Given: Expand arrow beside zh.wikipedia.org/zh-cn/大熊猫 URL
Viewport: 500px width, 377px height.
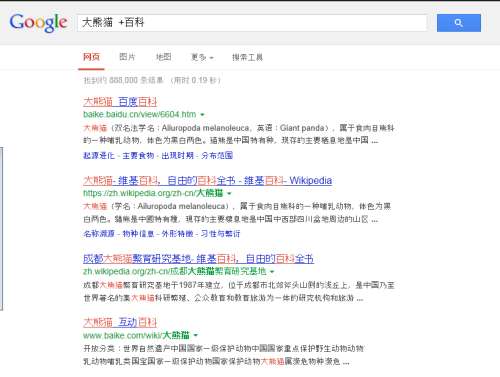Looking at the screenshot, I should (229, 193).
